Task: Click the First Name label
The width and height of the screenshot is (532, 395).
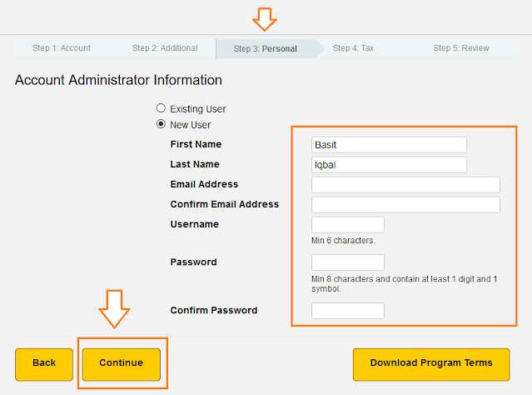Action: (x=196, y=144)
